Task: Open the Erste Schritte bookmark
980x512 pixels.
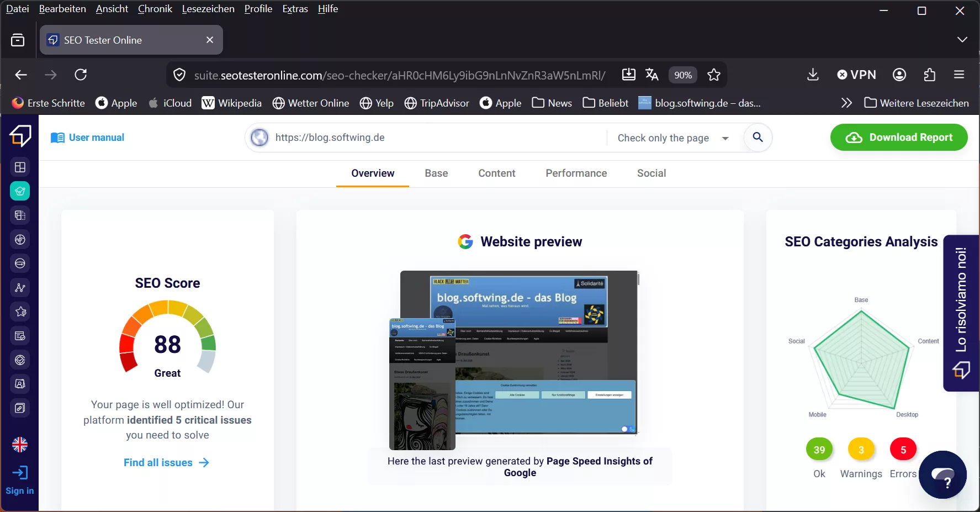Action: (49, 103)
